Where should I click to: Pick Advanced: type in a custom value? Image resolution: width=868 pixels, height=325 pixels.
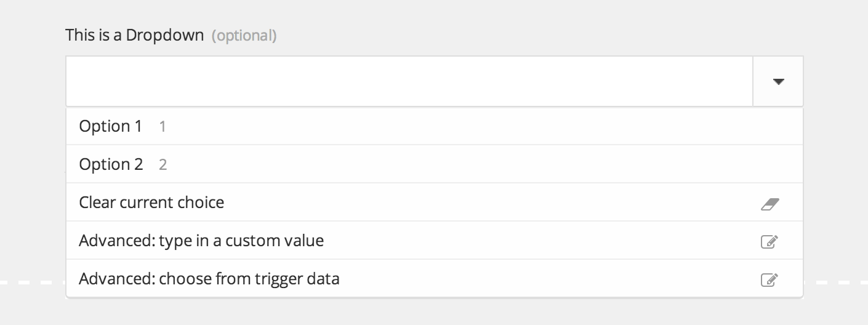coord(435,241)
